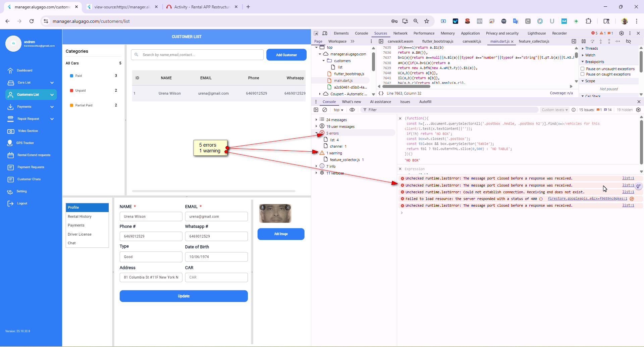Enable Pause on caught exceptions checkbox
The width and height of the screenshot is (644, 347).
click(583, 74)
